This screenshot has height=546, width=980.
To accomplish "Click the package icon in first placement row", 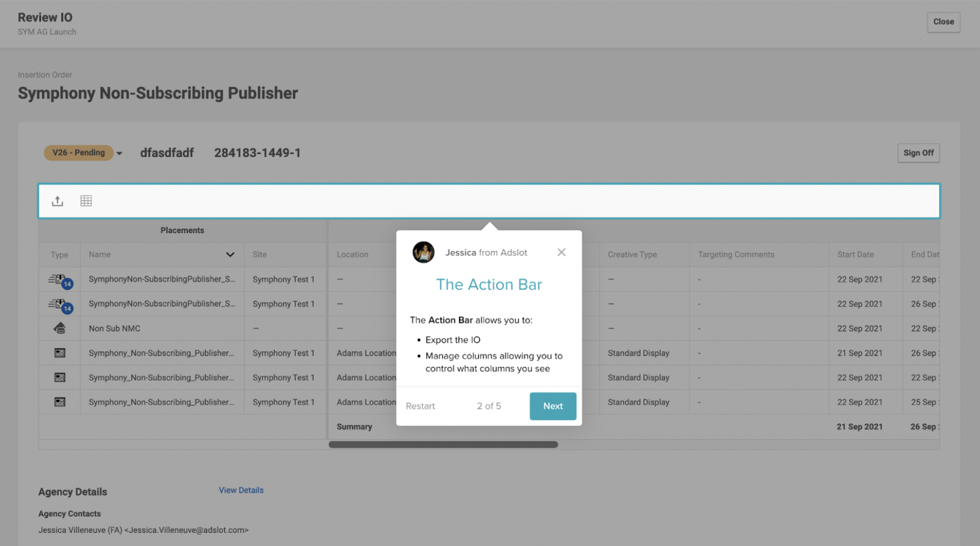I will [60, 280].
